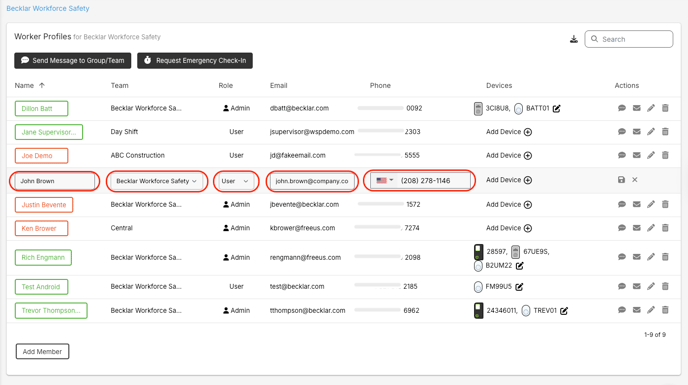
Task: Open Ken Brower's worker profile
Action: click(x=41, y=228)
